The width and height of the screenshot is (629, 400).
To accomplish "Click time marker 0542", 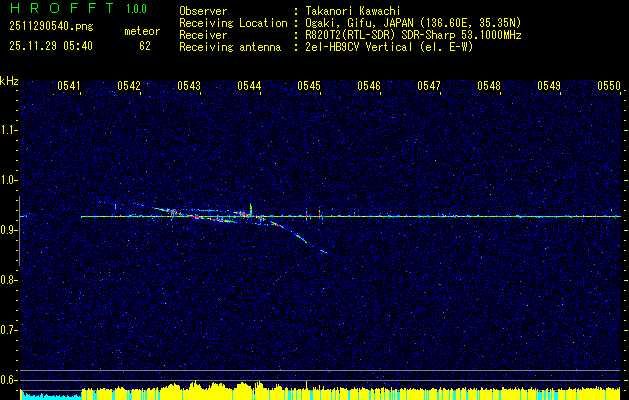I will click(x=129, y=86).
